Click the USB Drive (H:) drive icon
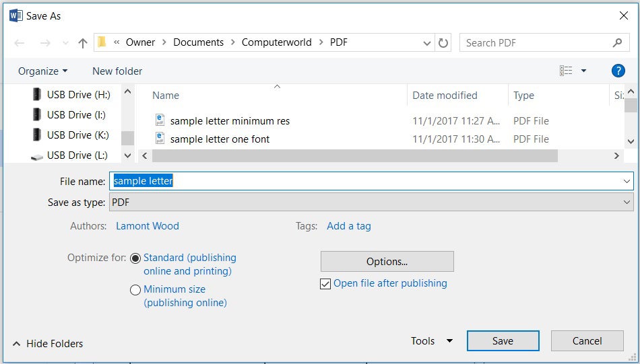Screen dimensions: 640x364 37,94
